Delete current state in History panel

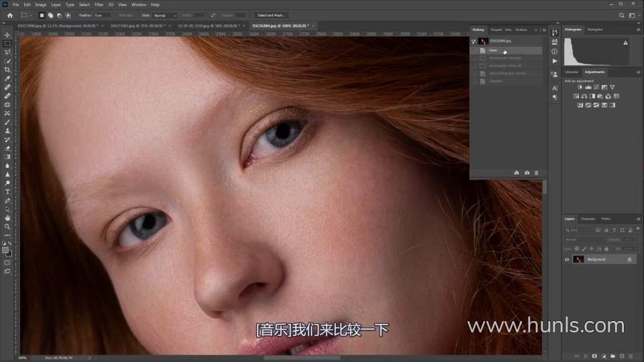537,173
